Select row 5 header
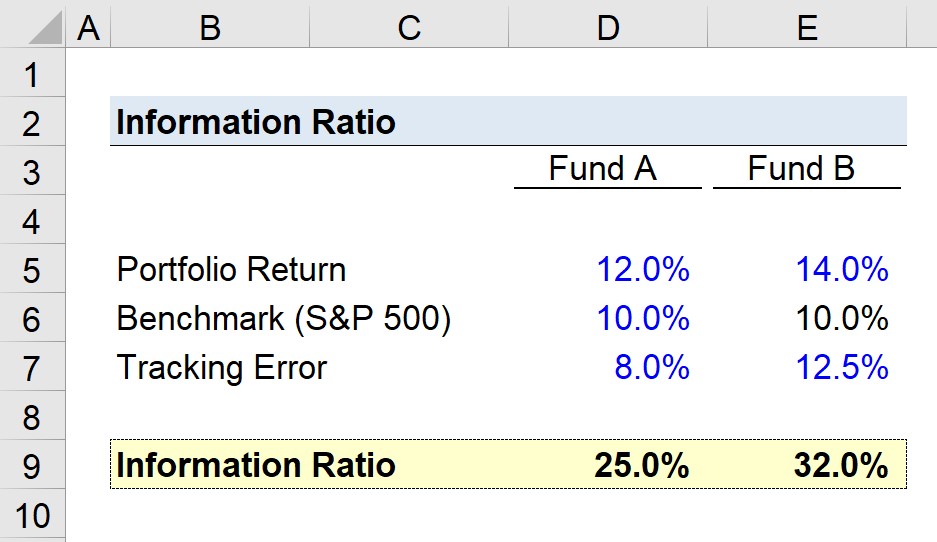Screen dimensions: 937x542 tap(32, 268)
